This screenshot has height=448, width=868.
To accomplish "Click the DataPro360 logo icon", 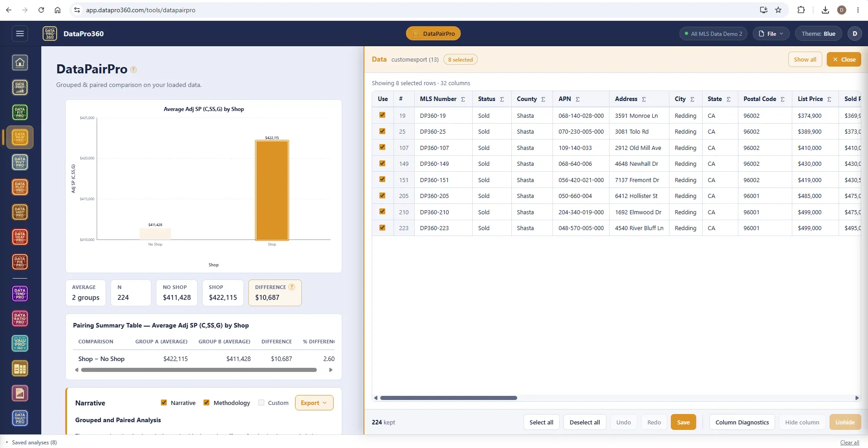I will coord(50,34).
